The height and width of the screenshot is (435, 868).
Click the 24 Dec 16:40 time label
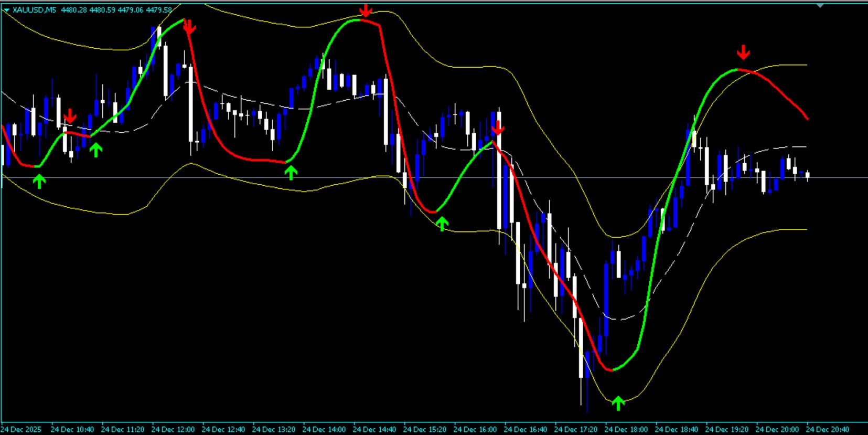click(x=526, y=429)
